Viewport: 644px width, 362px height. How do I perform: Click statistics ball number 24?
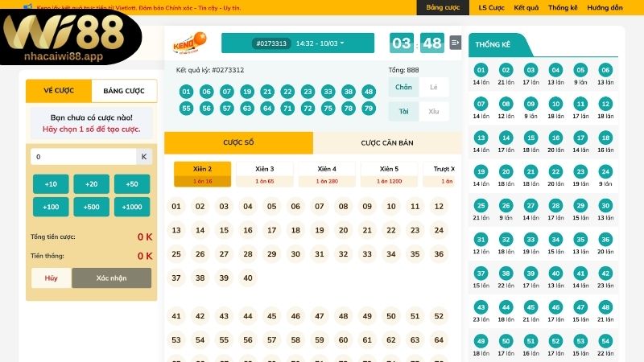click(605, 171)
